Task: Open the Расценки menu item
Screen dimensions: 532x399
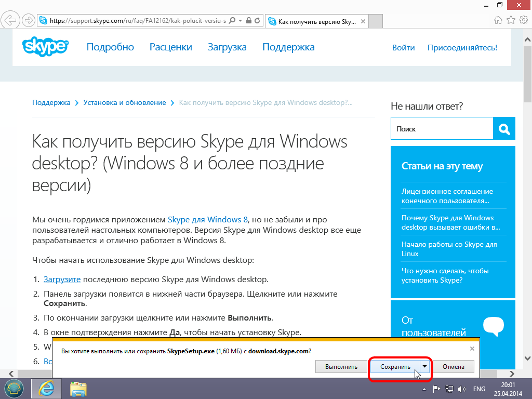Action: tap(170, 47)
